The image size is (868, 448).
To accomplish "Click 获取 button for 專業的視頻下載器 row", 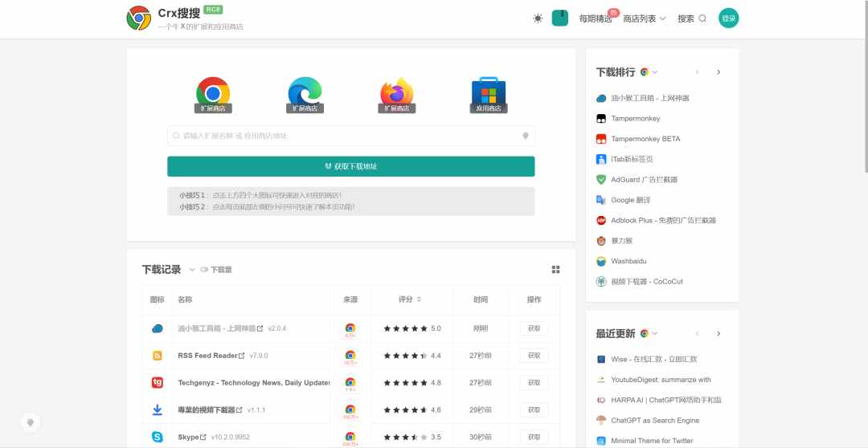I will 534,409.
